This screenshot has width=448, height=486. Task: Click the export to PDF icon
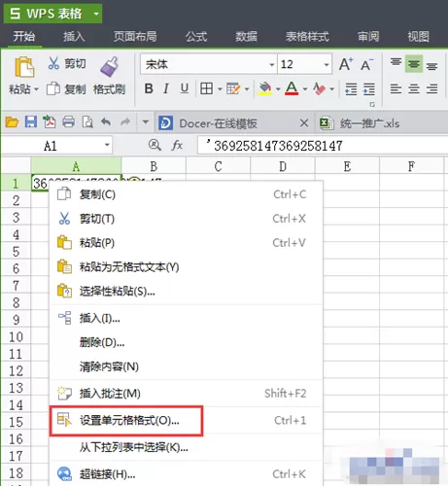pyautogui.click(x=50, y=122)
